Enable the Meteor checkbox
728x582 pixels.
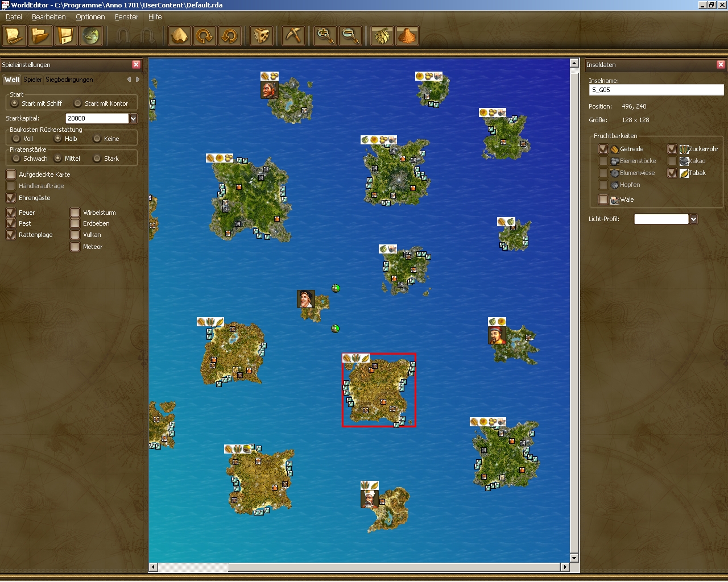(x=75, y=247)
